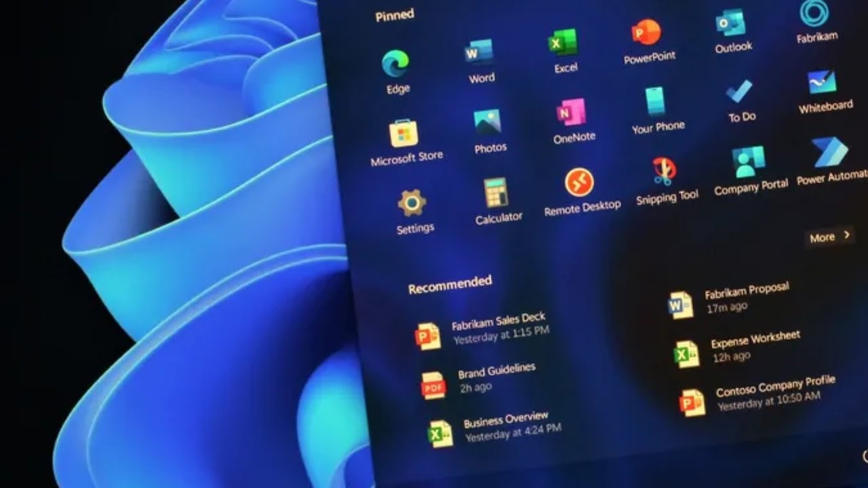Launch PowerPoint from pinned apps
The width and height of the screenshot is (868, 488).
(646, 33)
